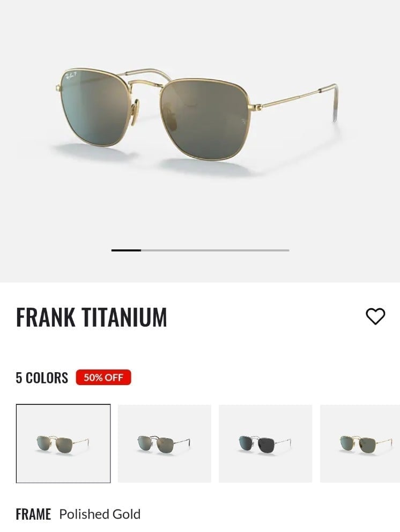Click the red 50% OFF badge
The image size is (400, 532).
click(x=103, y=378)
